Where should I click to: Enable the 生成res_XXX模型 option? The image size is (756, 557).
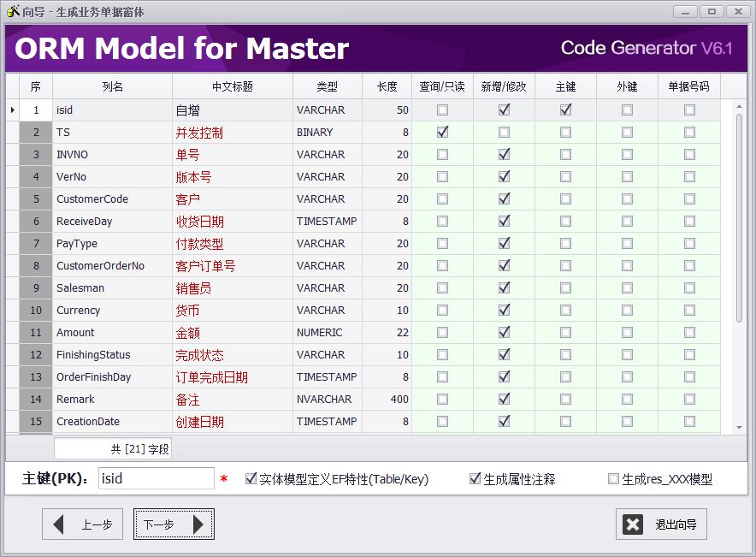[613, 479]
